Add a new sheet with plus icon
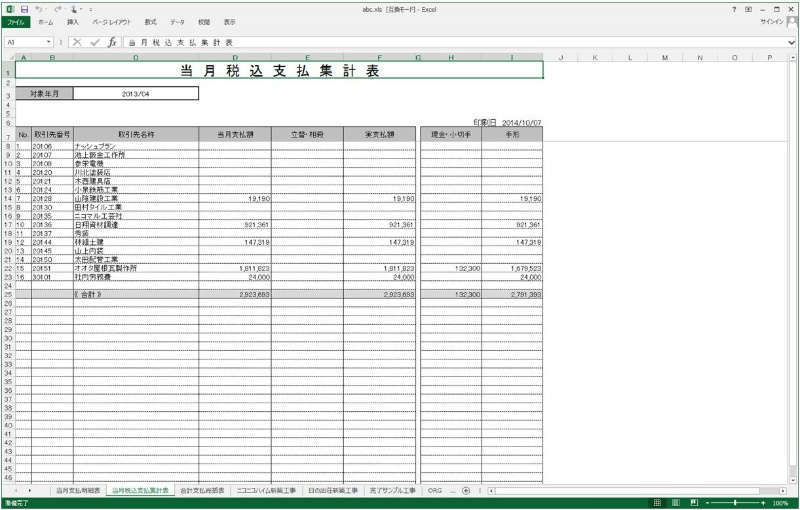Screen dimensions: 800x510 click(466, 491)
